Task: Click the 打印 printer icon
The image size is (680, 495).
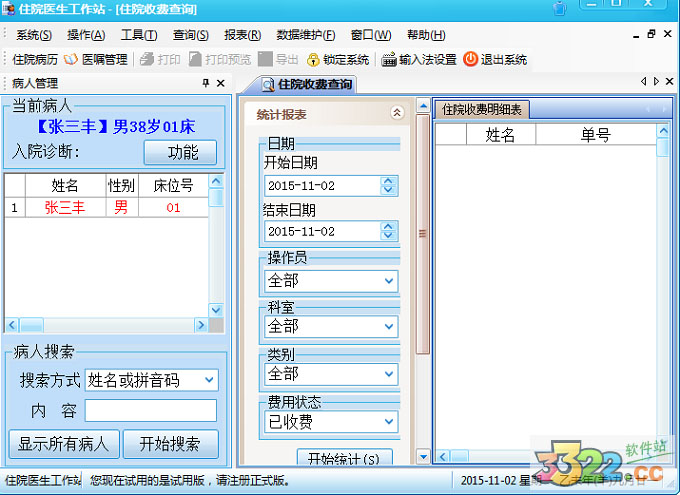Action: 147,59
